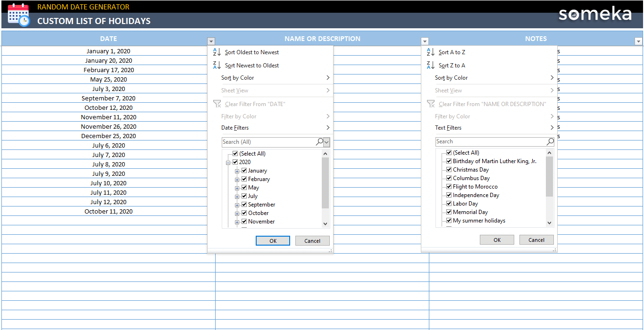Screen dimensions: 644x330
Task: Uncheck the Christmas Day checkbox
Action: (x=449, y=170)
